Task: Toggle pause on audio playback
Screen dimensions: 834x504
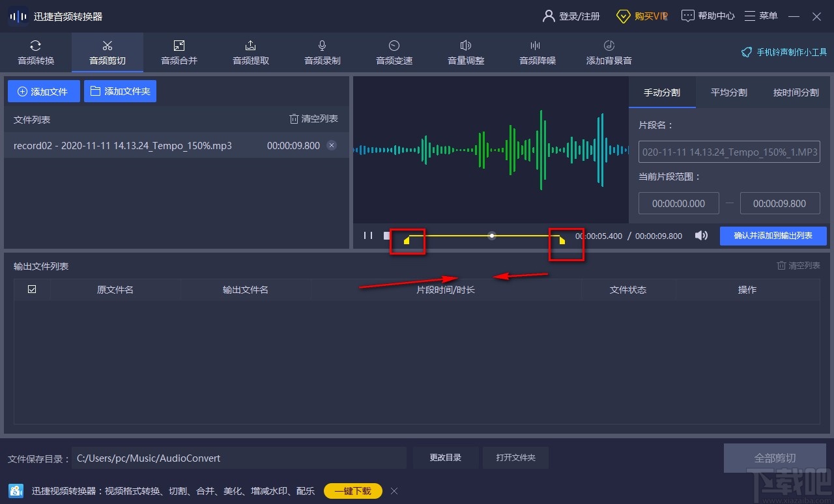Action: [x=367, y=236]
